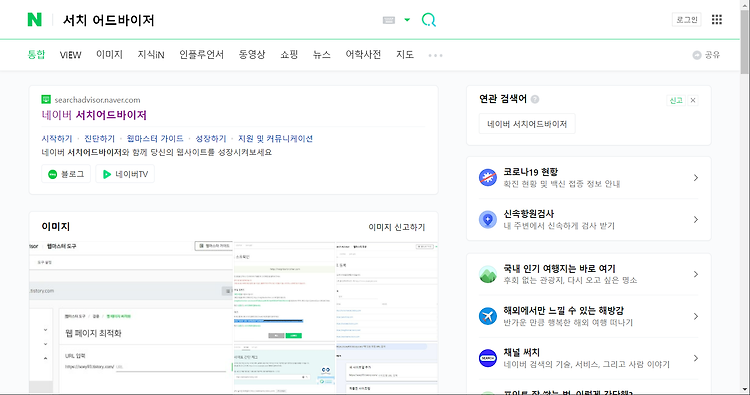Click the 블로그 button
This screenshot has height=395, width=750.
[66, 174]
